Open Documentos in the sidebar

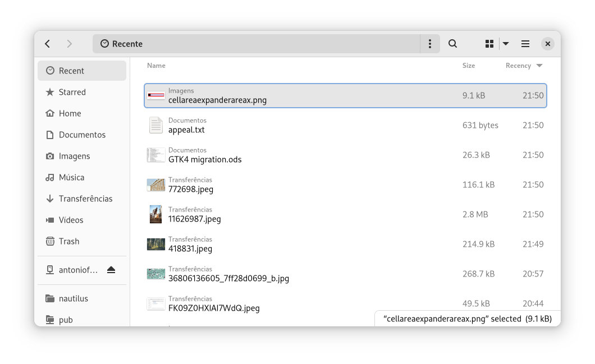[x=82, y=135]
